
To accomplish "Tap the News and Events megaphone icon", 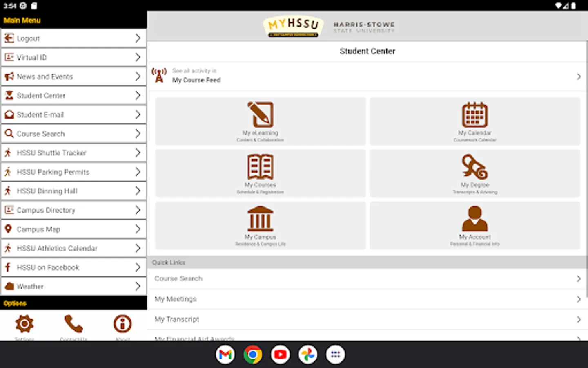I will click(x=9, y=76).
